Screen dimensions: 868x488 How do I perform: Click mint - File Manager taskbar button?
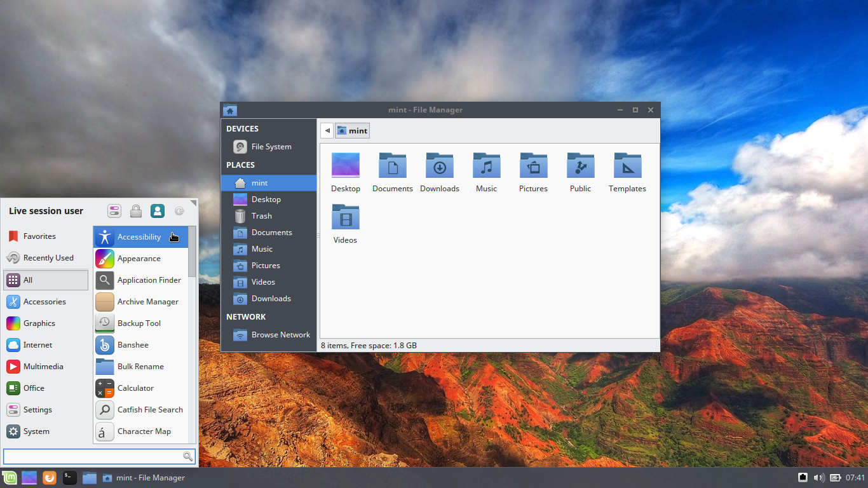144,478
